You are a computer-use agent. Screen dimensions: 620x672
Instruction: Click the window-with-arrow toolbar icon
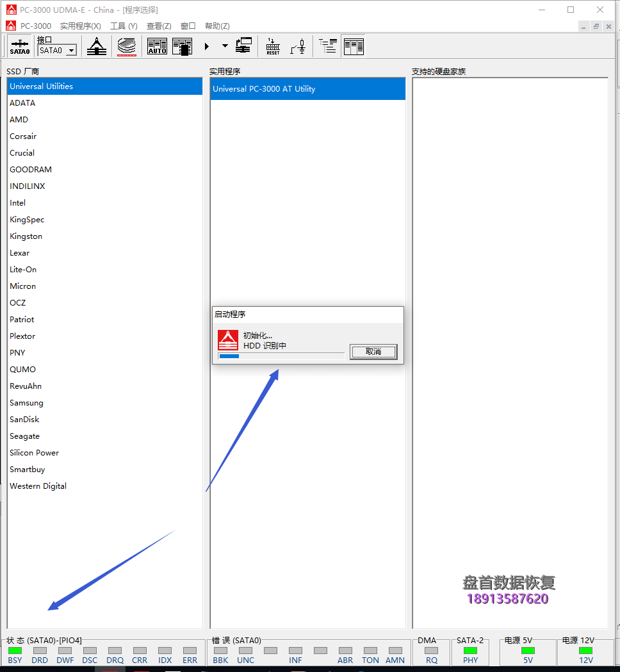click(244, 45)
